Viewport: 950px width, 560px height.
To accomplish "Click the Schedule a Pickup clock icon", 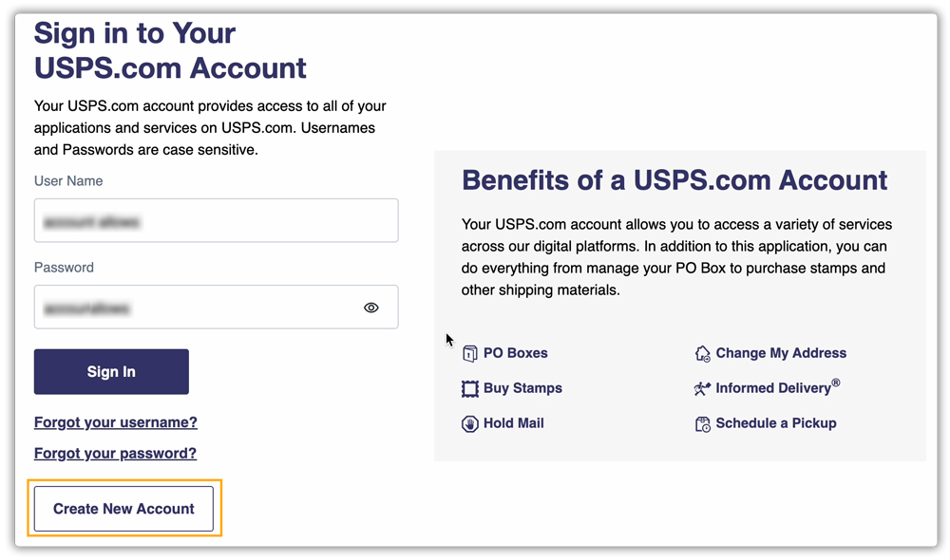I will point(703,423).
